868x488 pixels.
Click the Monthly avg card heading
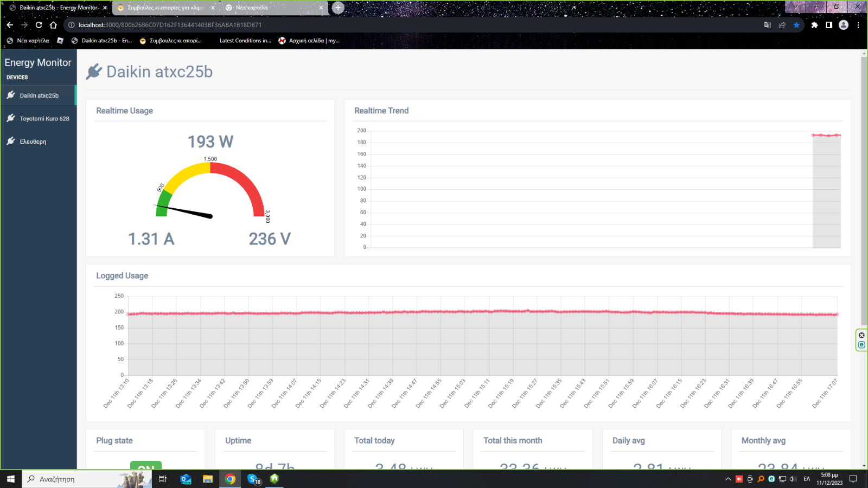763,441
